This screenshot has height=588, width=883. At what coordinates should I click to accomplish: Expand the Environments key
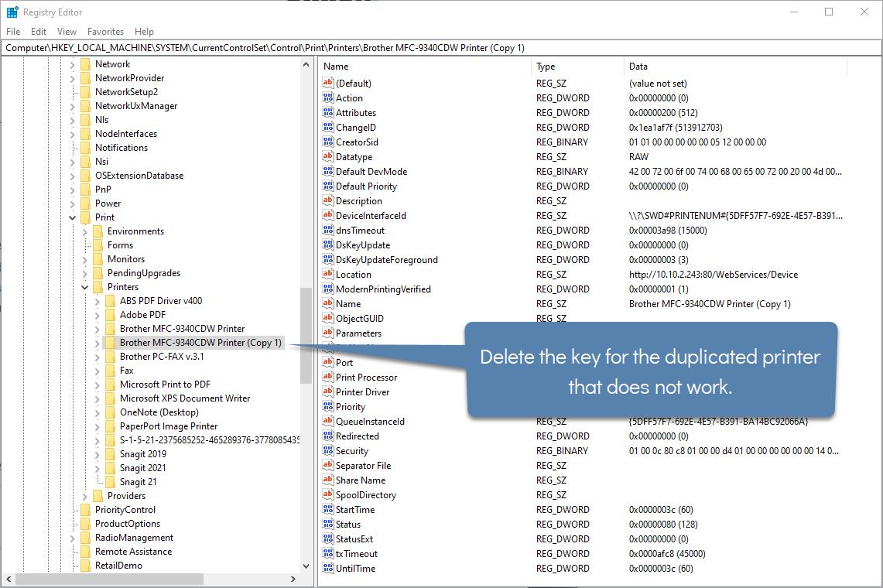85,231
